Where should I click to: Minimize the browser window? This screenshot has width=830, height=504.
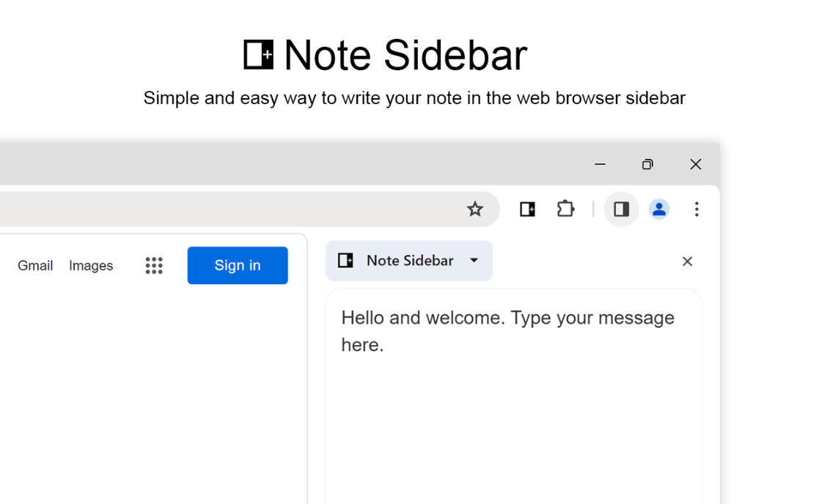(x=600, y=165)
